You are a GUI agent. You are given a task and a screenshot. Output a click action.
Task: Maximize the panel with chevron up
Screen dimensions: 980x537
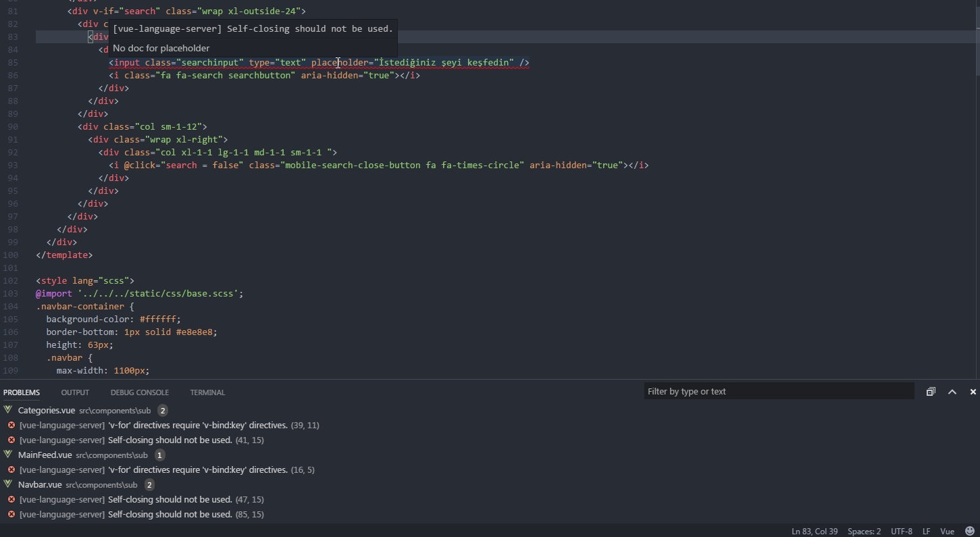[x=952, y=392]
